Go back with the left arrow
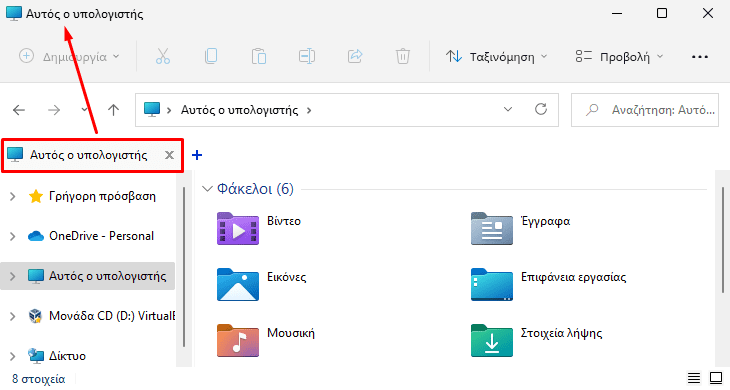This screenshot has height=390, width=730. pyautogui.click(x=19, y=110)
